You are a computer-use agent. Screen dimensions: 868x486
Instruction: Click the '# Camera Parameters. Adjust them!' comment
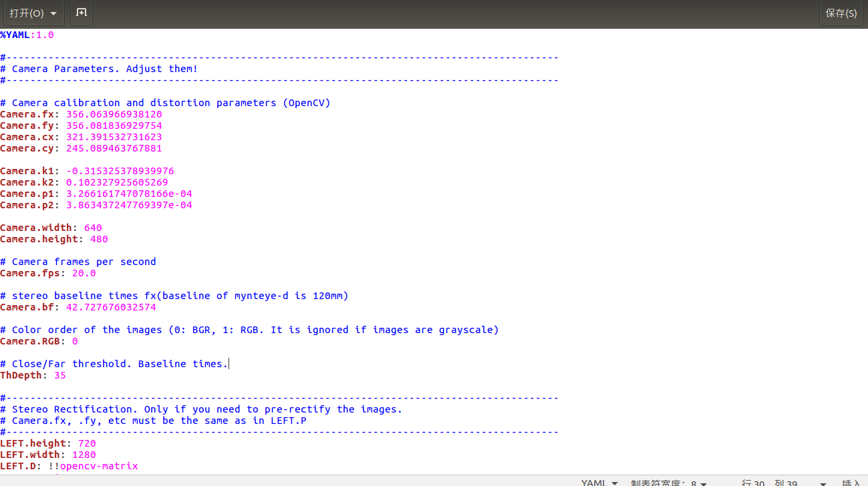point(99,69)
